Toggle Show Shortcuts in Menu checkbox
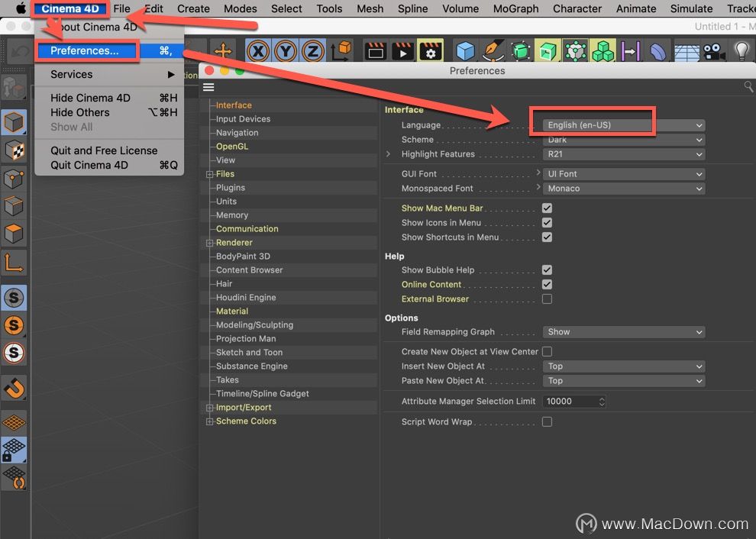The width and height of the screenshot is (756, 539). click(x=547, y=237)
